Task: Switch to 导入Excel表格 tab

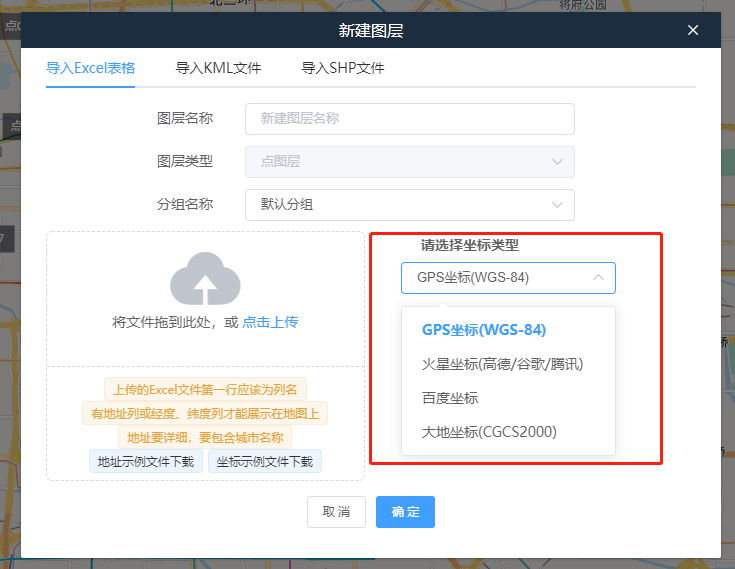Action: pyautogui.click(x=90, y=68)
